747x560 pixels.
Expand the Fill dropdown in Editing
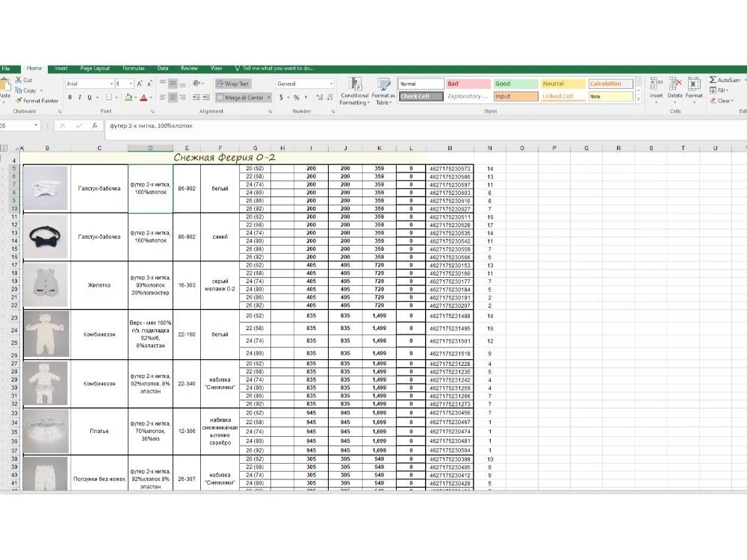point(728,90)
